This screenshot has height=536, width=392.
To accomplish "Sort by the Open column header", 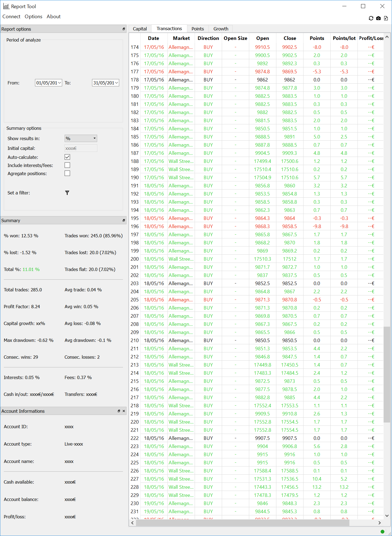I will click(263, 38).
